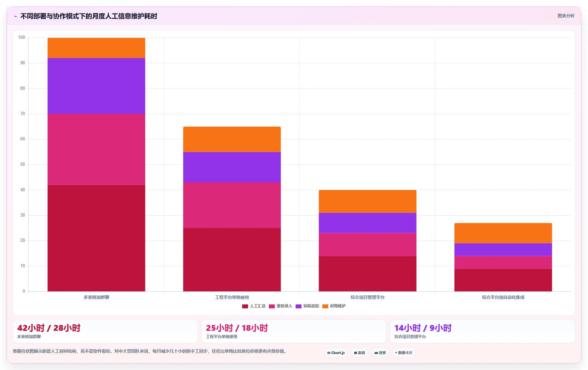Click the Chart.js tag chip
Screen dimensions: 588x370
pyautogui.click(x=336, y=353)
